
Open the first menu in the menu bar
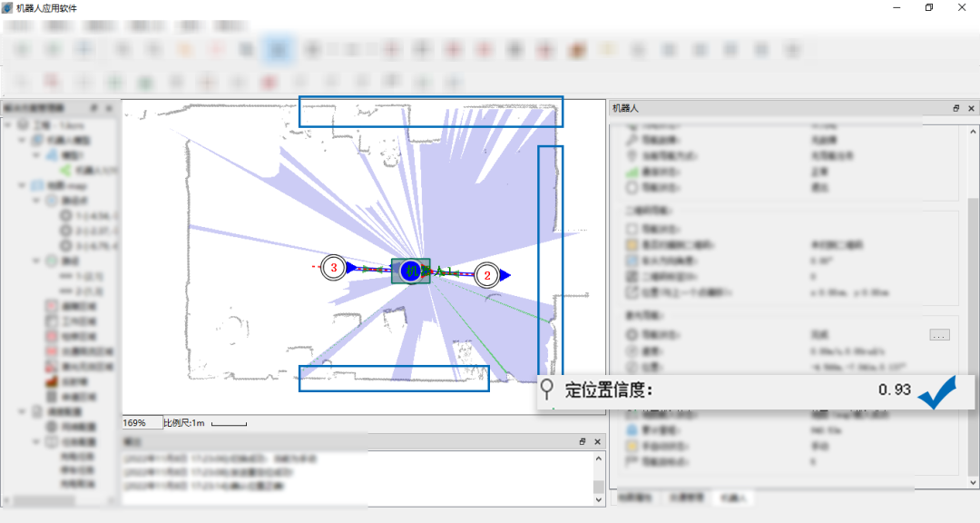pos(19,26)
